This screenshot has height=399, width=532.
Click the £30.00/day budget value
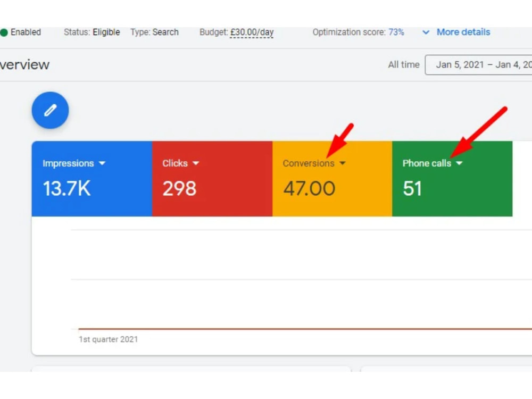click(252, 32)
